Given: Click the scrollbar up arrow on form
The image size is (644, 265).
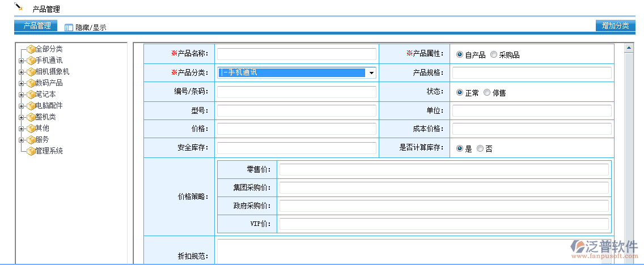Looking at the screenshot, I should 628,48.
